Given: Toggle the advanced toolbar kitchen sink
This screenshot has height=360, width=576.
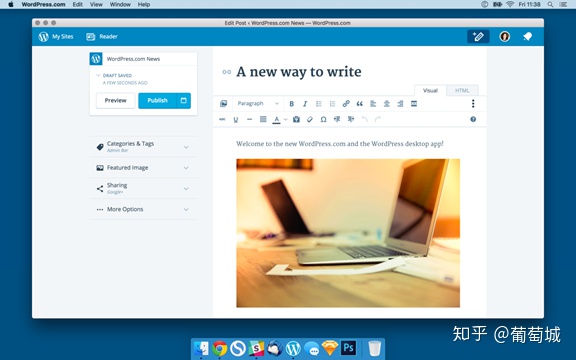Looking at the screenshot, I should 473,104.
